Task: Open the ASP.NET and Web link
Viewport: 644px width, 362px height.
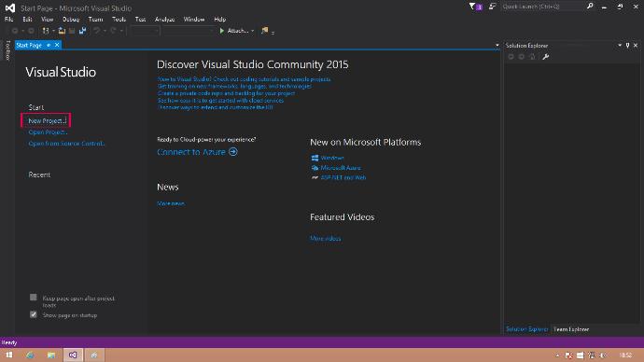Action: click(x=343, y=177)
